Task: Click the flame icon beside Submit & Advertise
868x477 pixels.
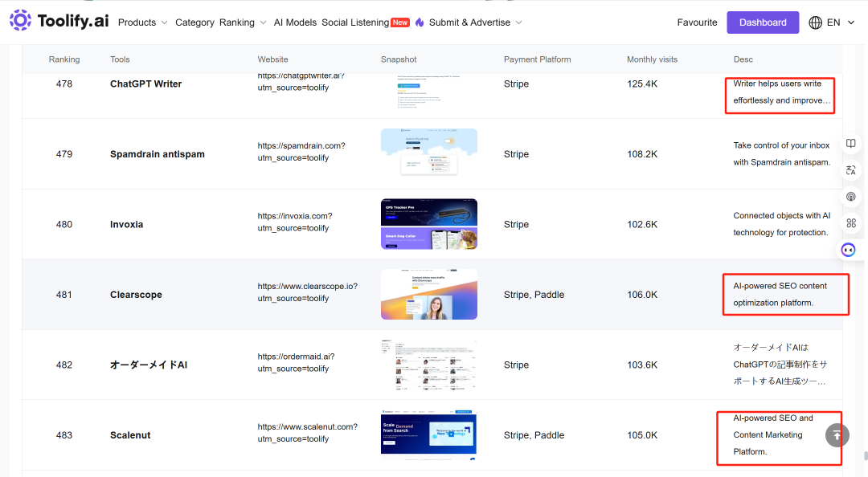Action: coord(420,22)
